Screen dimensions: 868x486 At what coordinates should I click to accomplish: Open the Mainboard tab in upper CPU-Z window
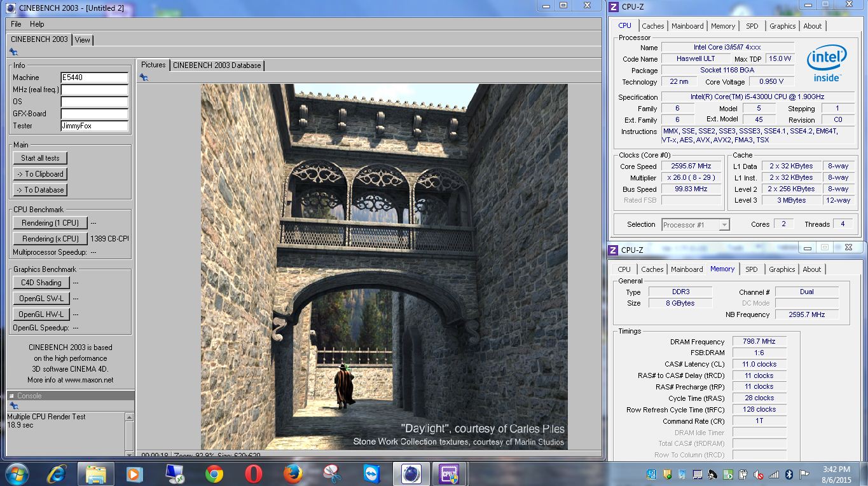click(x=687, y=26)
